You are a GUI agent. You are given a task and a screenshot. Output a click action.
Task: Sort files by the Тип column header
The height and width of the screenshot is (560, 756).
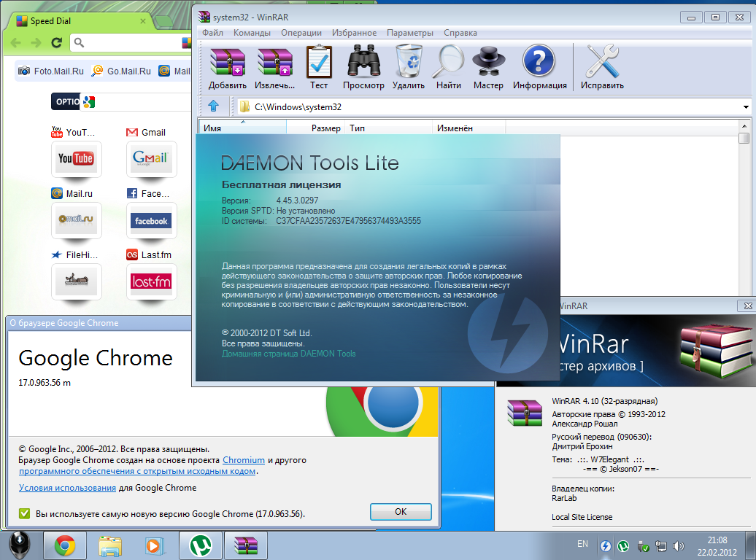(389, 128)
